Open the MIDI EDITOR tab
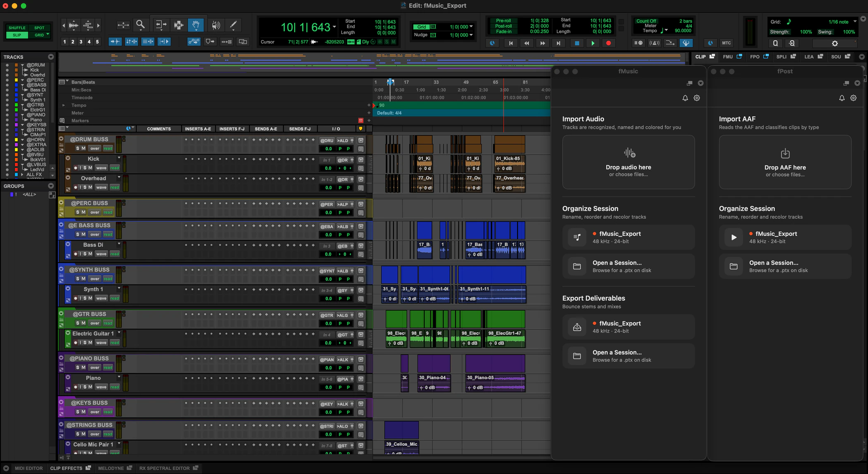This screenshot has width=868, height=474. pos(29,468)
